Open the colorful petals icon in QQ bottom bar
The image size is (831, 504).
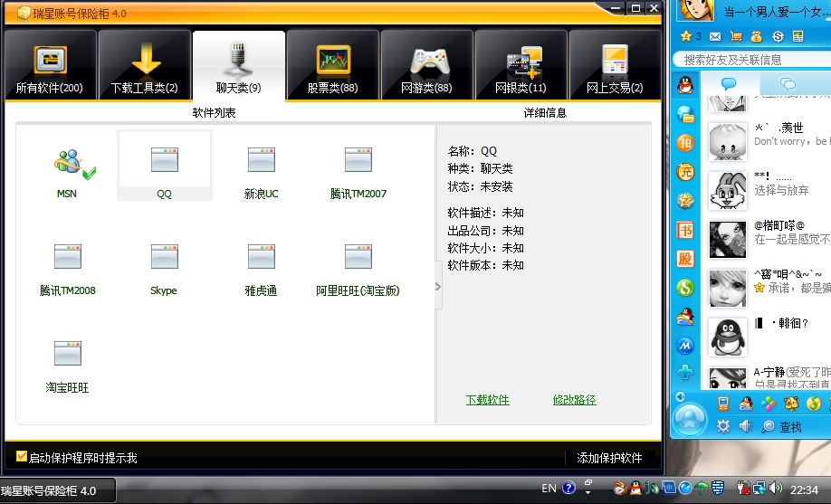(x=769, y=404)
